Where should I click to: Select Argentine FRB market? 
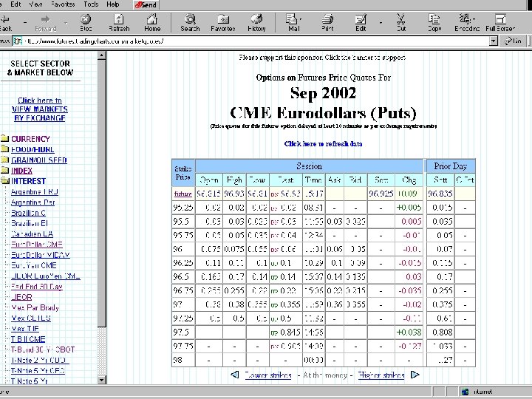[x=34, y=191]
